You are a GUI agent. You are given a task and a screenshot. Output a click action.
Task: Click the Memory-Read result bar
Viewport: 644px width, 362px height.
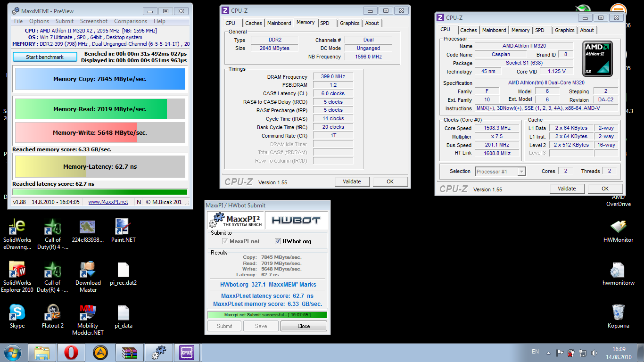[x=100, y=109]
